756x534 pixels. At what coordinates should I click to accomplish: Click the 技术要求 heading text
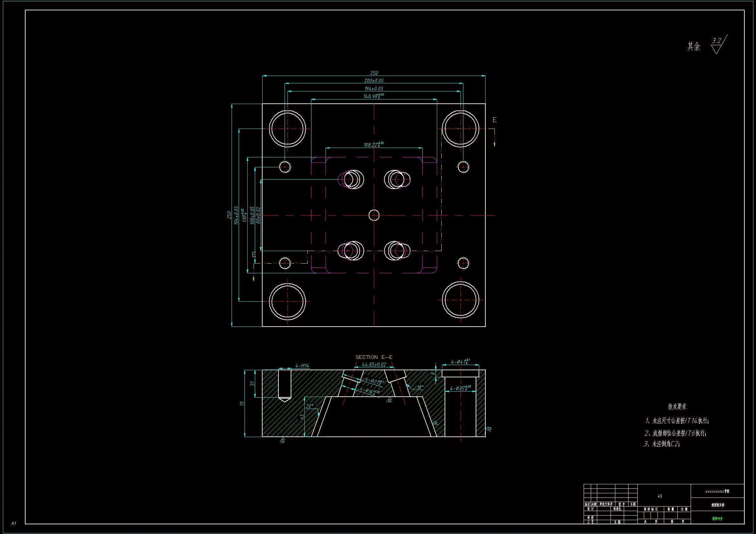677,407
